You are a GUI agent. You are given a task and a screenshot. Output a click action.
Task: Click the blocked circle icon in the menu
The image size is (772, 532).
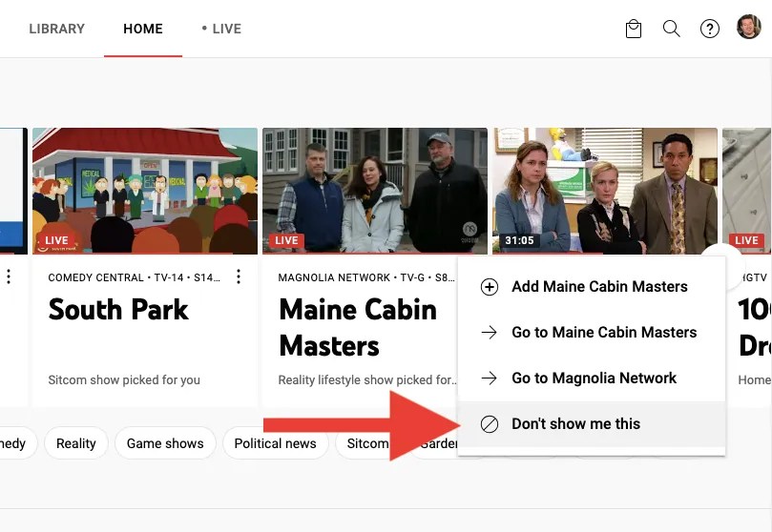click(x=490, y=424)
